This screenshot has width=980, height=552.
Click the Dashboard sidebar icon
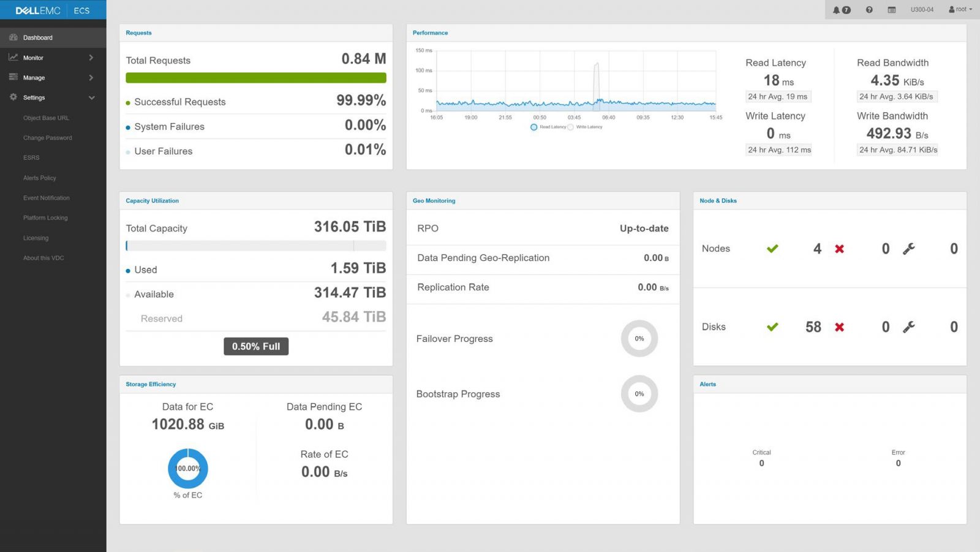click(x=13, y=37)
